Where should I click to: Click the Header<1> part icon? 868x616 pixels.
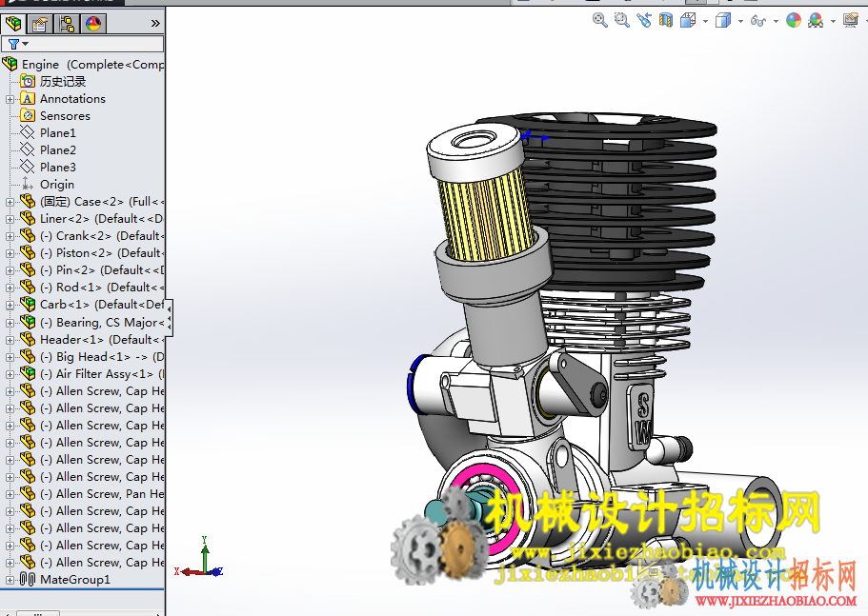tap(28, 339)
